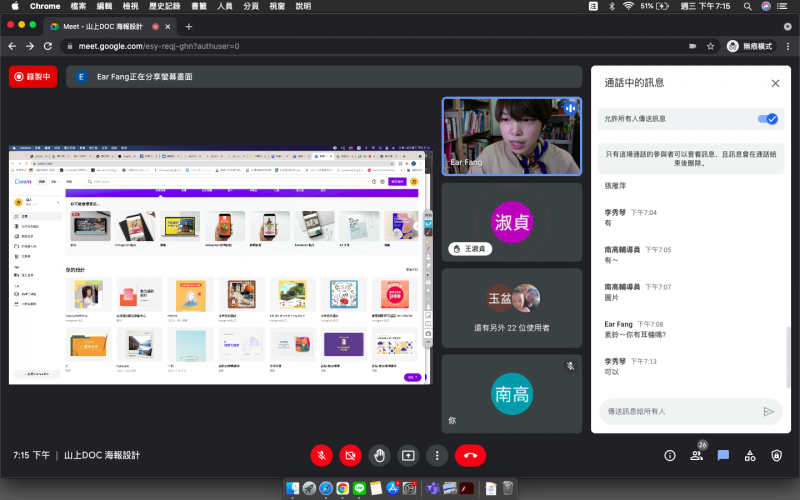Open the 書籤 menu
The image size is (800, 500).
click(x=199, y=6)
